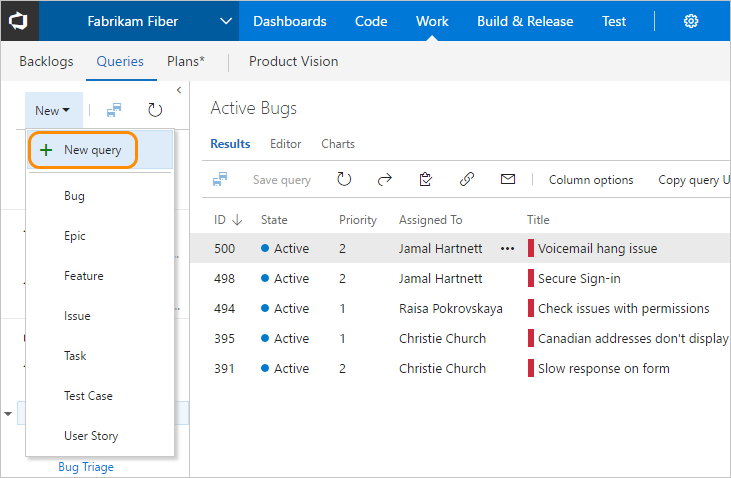The height and width of the screenshot is (478, 731).
Task: Choose Bug from the New menu
Action: coord(75,196)
